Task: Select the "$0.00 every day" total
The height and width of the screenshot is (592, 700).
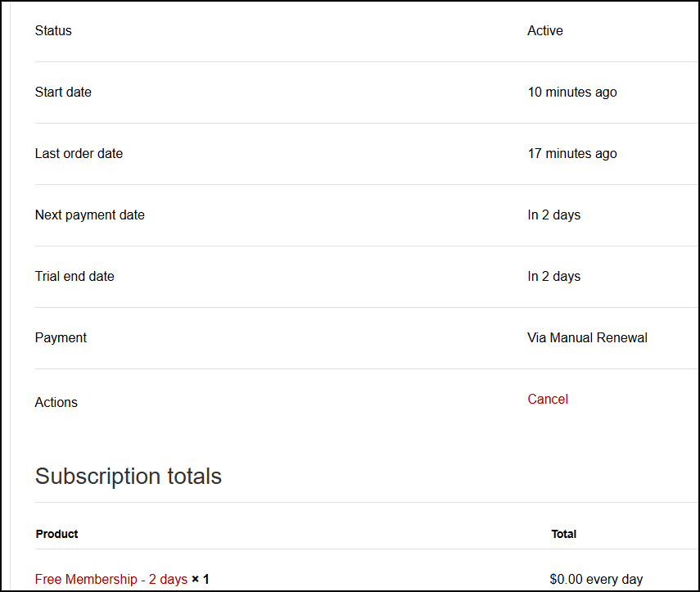Action: point(596,580)
